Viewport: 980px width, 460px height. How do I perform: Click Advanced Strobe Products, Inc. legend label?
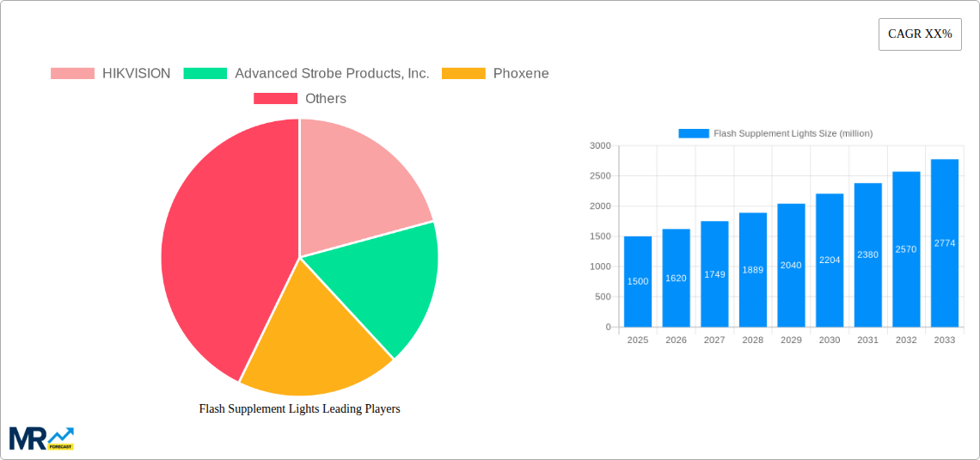coord(332,74)
